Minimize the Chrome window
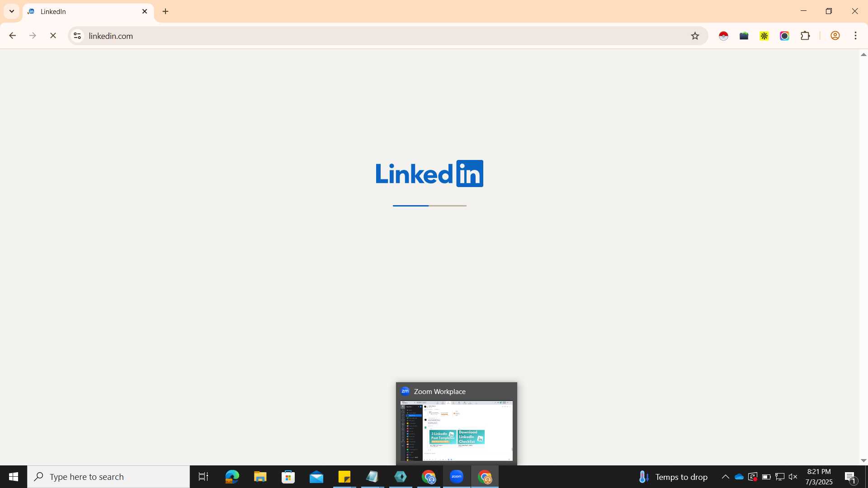 click(x=803, y=11)
